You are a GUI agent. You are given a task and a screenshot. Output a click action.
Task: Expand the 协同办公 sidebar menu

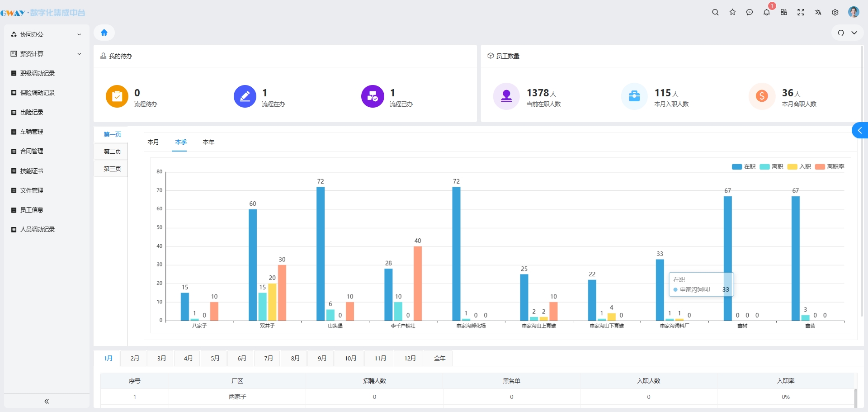point(45,34)
